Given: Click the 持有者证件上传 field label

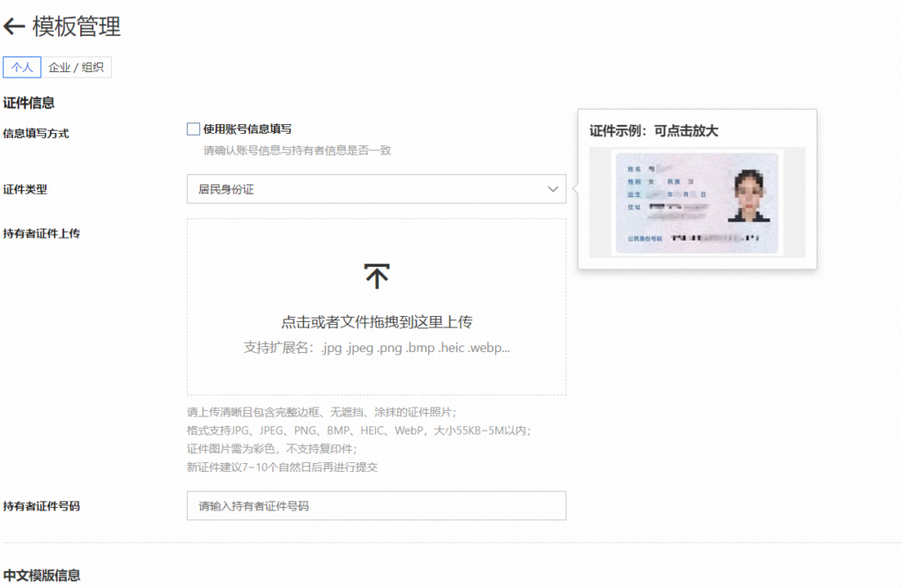Looking at the screenshot, I should (x=41, y=234).
